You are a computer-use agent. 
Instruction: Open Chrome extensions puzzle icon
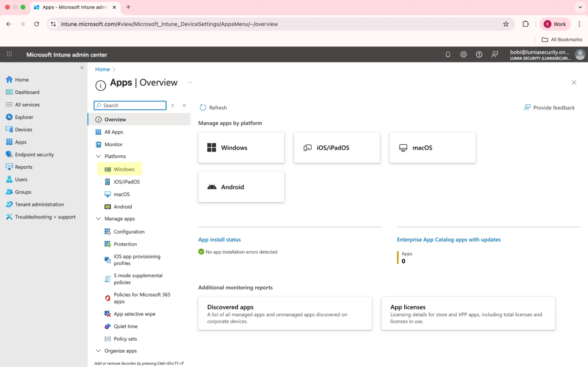[x=525, y=24]
